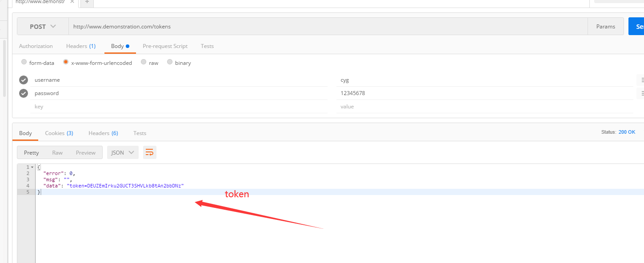Screen dimensions: 644x263
Task: Open the Cookies (3) response tab
Action: [x=59, y=133]
